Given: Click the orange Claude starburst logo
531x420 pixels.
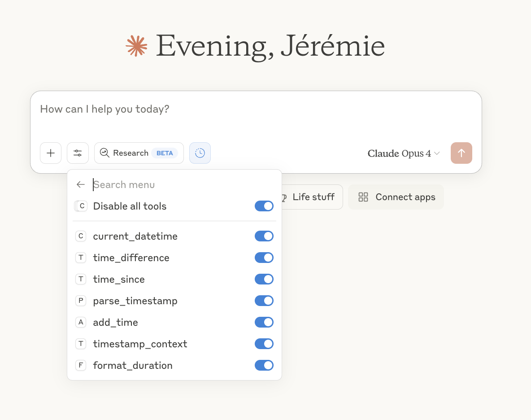Looking at the screenshot, I should point(136,46).
